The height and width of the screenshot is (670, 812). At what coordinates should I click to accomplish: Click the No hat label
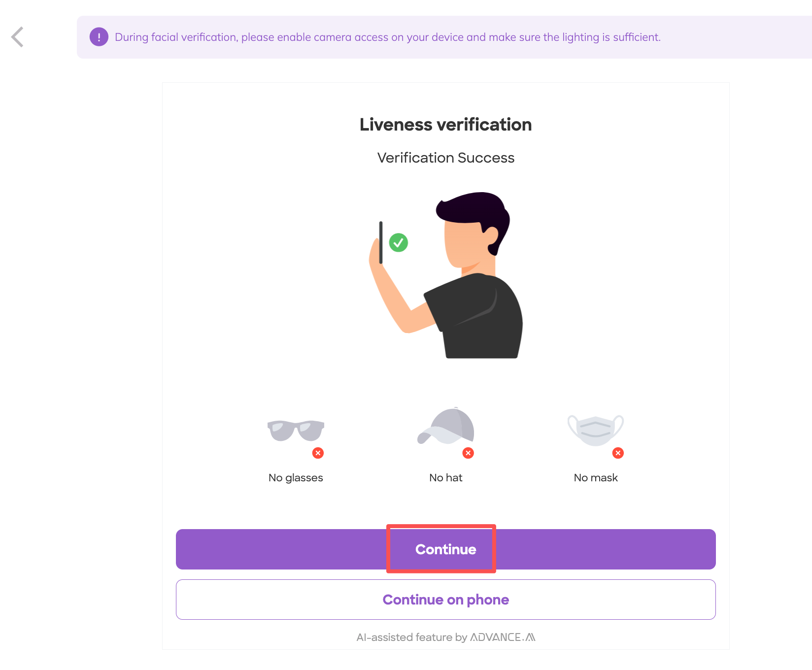pos(445,477)
